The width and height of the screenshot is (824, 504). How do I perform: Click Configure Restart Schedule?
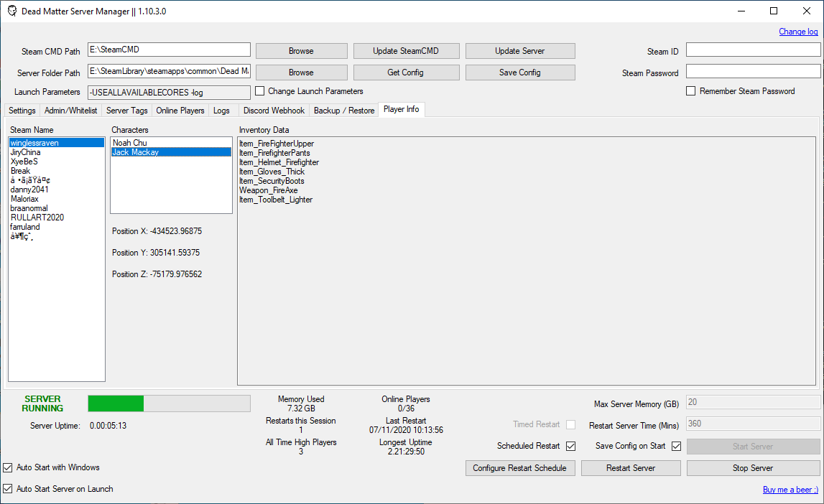coord(520,467)
